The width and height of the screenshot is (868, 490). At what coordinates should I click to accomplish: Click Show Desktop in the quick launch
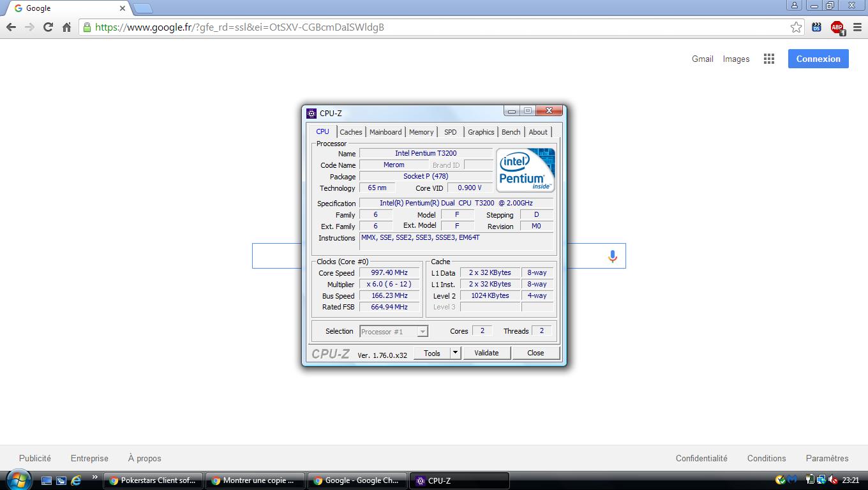click(47, 480)
